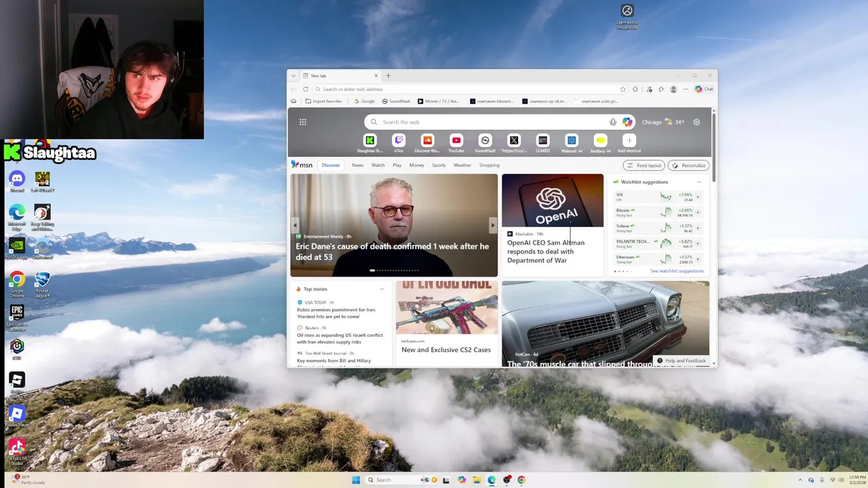The image size is (868, 488).
Task: Switch to the Play tab
Action: (x=397, y=165)
